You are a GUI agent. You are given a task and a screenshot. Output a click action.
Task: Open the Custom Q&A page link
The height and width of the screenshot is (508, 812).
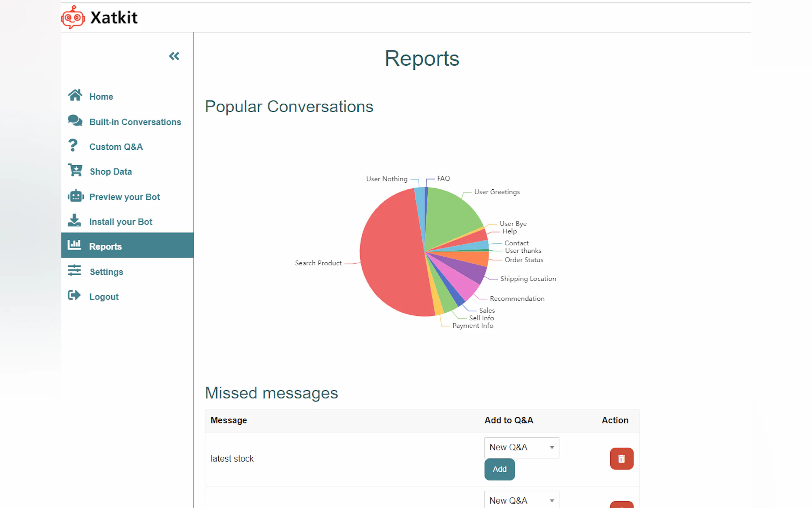pos(116,147)
